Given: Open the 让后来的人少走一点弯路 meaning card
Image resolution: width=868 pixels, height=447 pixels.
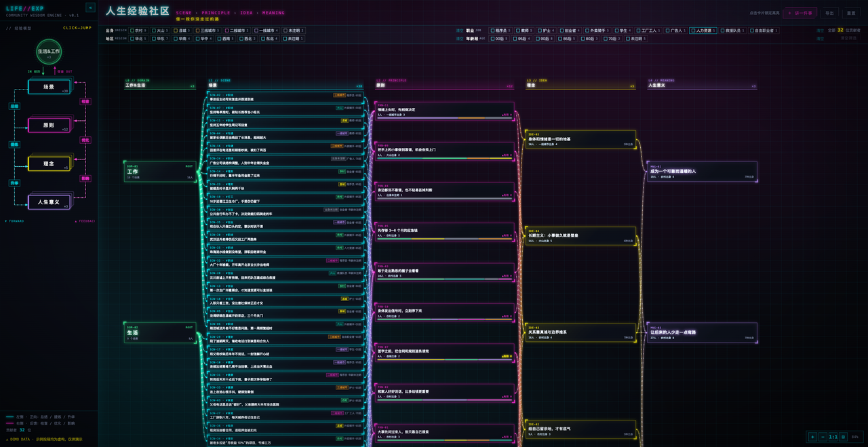Looking at the screenshot, I should [702, 332].
